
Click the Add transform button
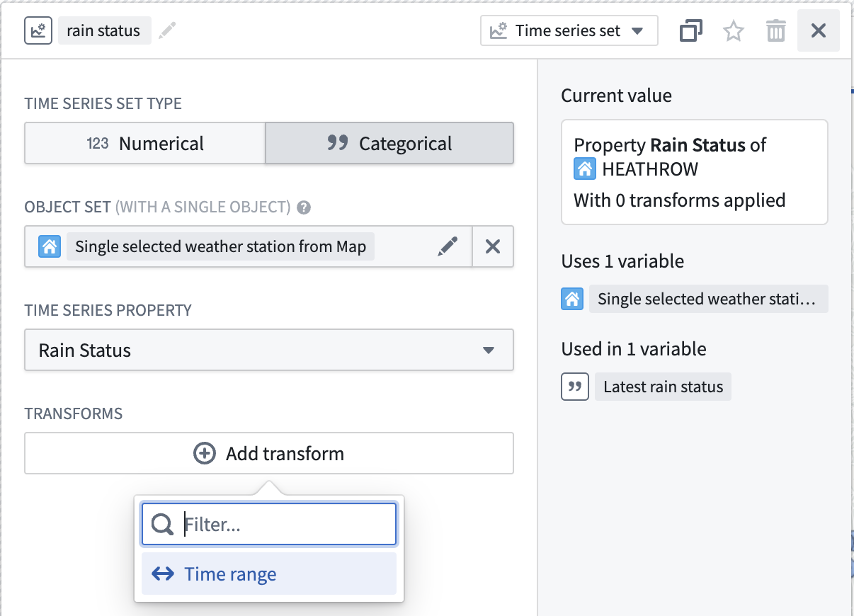pyautogui.click(x=269, y=454)
